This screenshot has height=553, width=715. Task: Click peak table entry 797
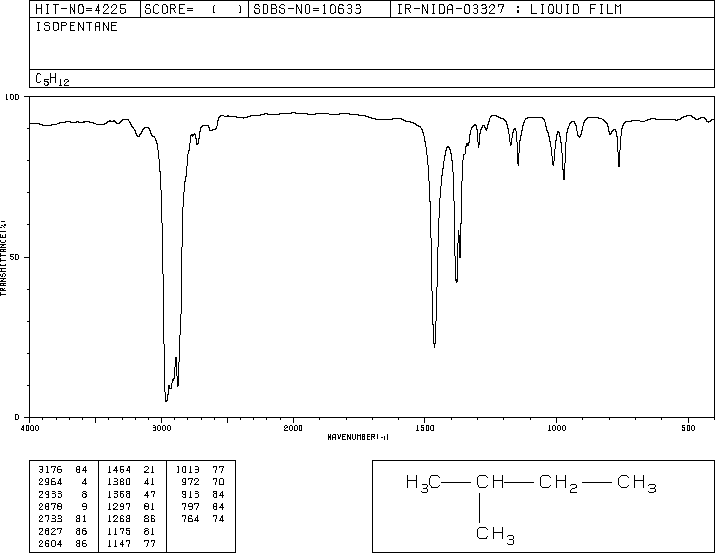point(190,506)
